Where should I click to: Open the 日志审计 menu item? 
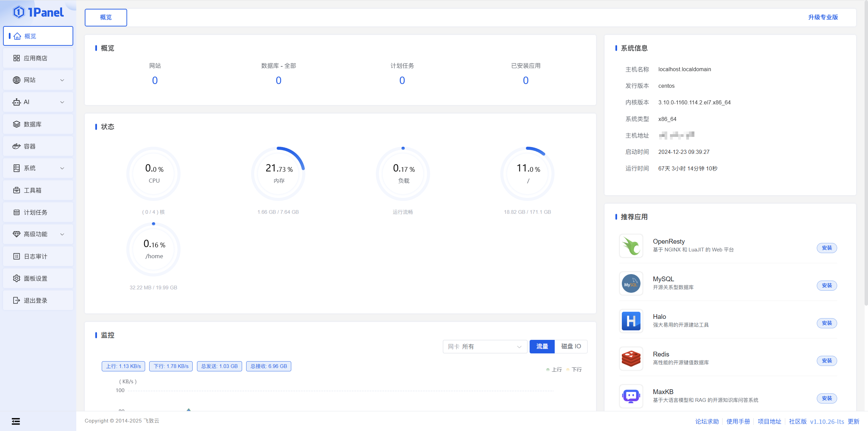point(36,256)
